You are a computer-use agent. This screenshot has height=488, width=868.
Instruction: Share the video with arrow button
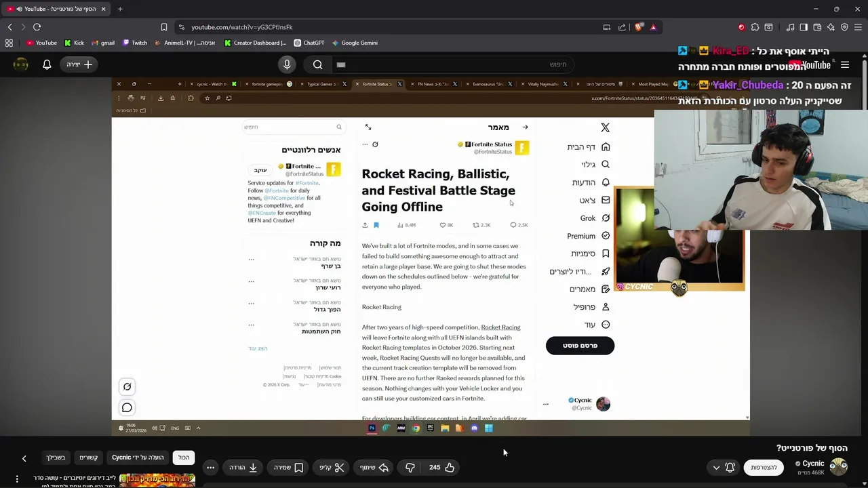pos(374,468)
